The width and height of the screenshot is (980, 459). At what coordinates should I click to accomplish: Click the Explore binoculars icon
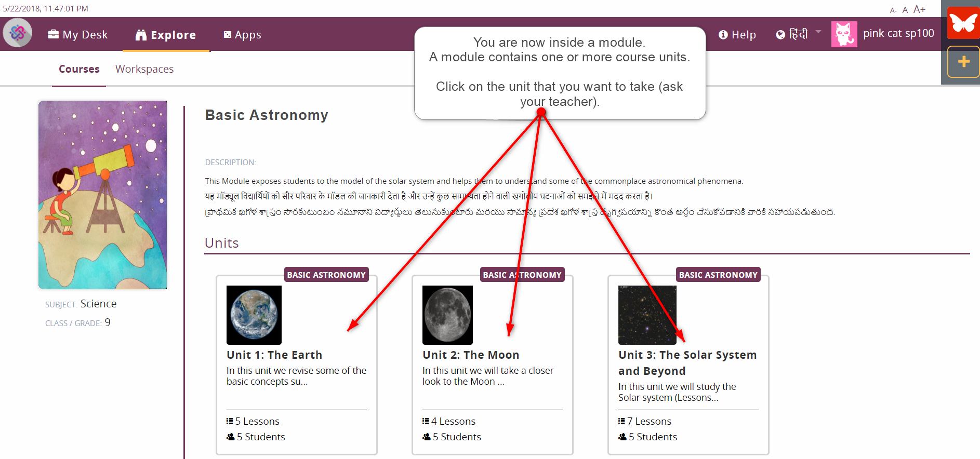[141, 35]
